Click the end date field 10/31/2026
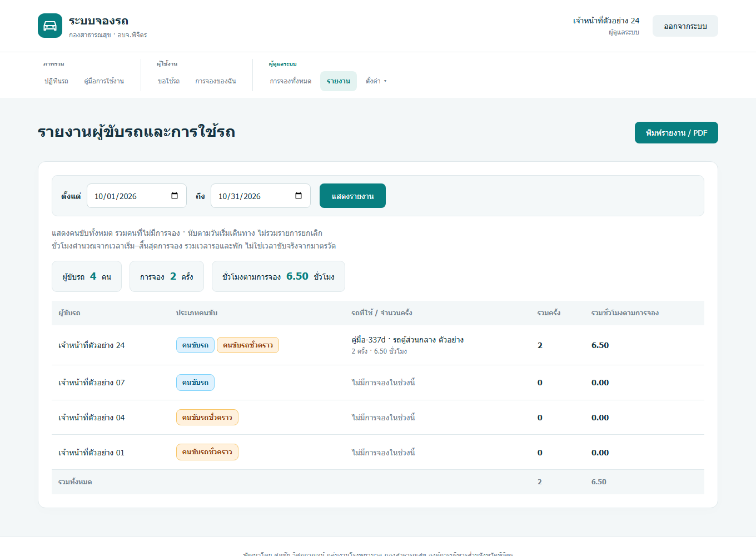Screen dimensions: 756x556 pos(261,196)
